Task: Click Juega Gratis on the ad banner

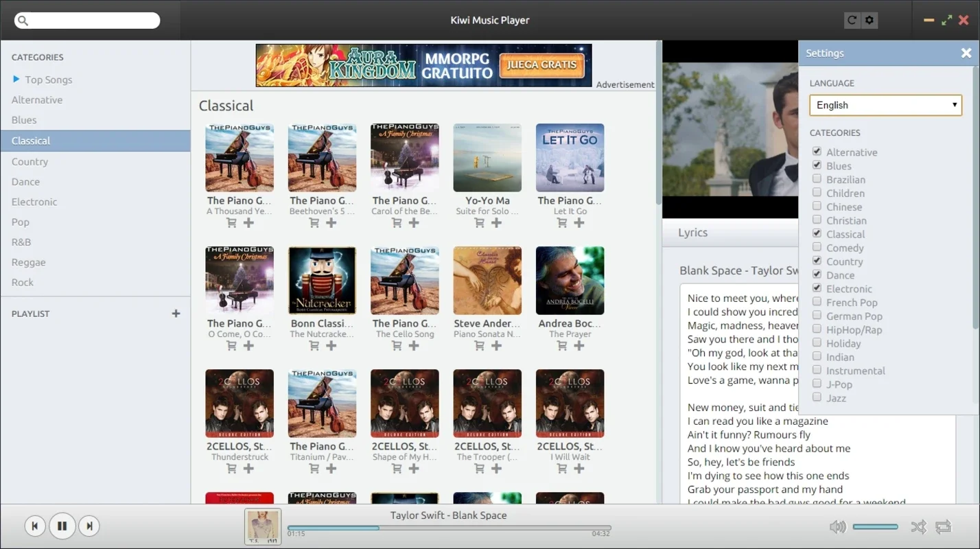Action: coord(542,65)
